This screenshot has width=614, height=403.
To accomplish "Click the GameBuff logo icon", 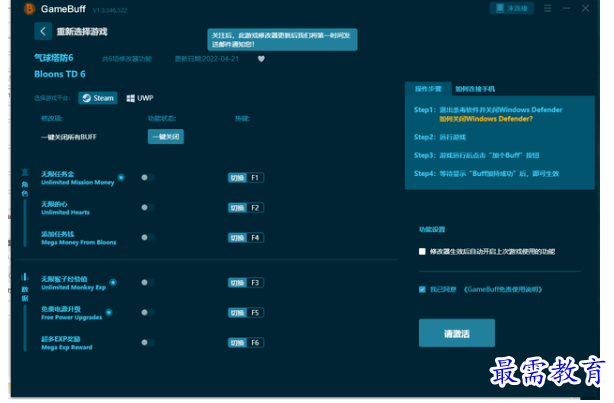I will (x=29, y=9).
